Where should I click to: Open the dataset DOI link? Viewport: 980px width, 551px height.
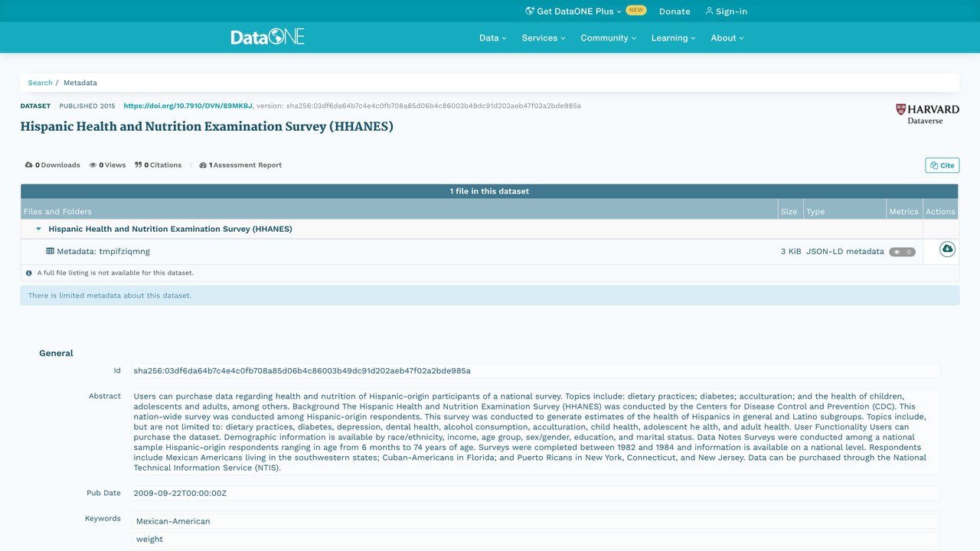pyautogui.click(x=188, y=106)
